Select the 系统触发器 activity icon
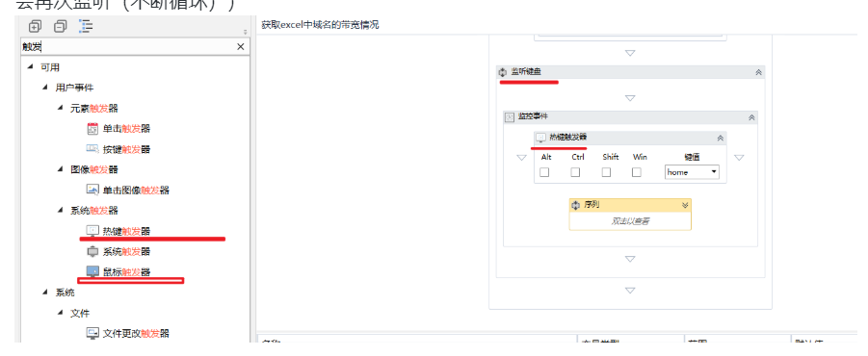The height and width of the screenshot is (356, 868). click(92, 251)
